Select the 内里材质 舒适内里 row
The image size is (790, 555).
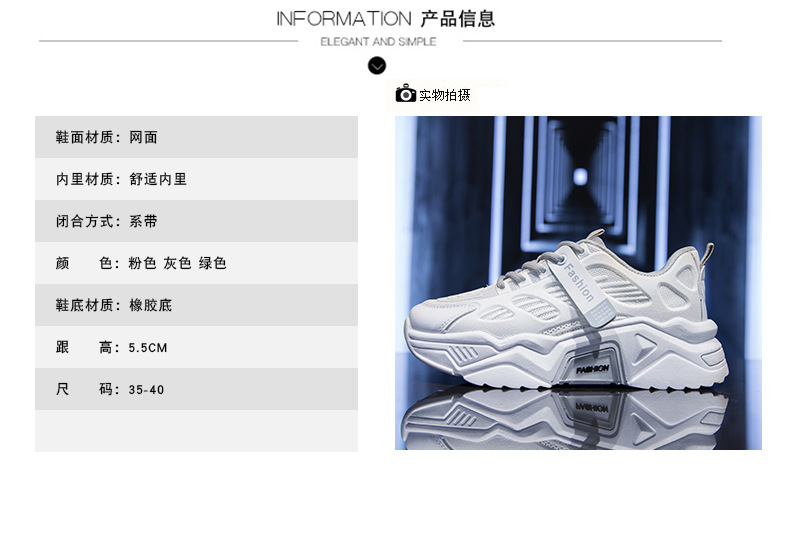pos(196,179)
